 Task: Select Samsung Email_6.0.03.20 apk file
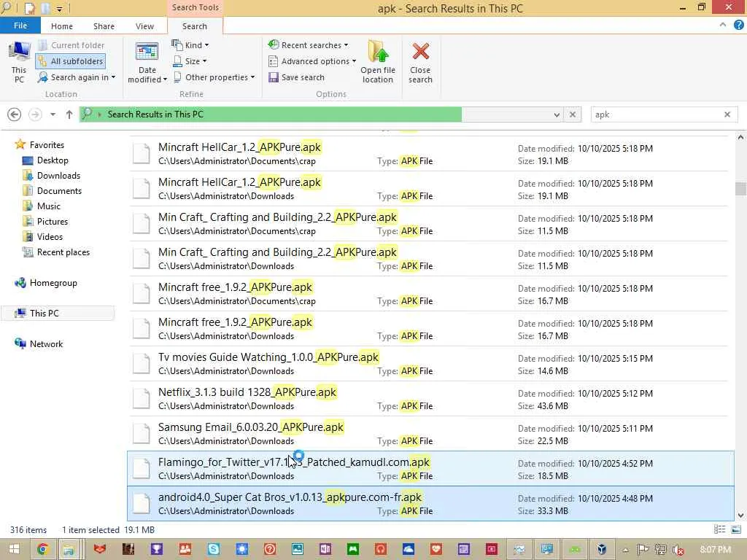(x=429, y=434)
